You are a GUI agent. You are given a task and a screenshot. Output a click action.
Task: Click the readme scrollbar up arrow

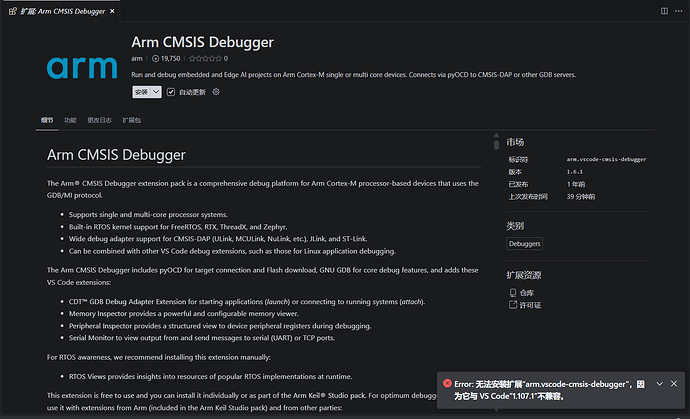(x=496, y=136)
